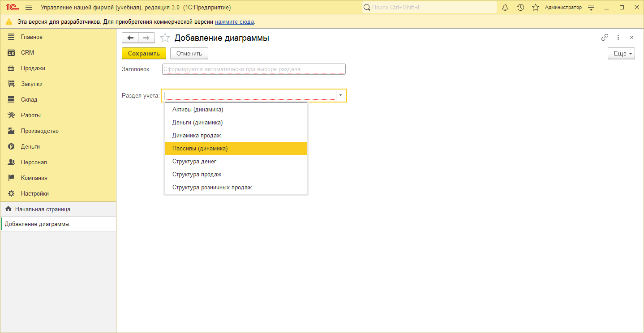
Task: Open Начальная страница tab
Action: (x=58, y=209)
